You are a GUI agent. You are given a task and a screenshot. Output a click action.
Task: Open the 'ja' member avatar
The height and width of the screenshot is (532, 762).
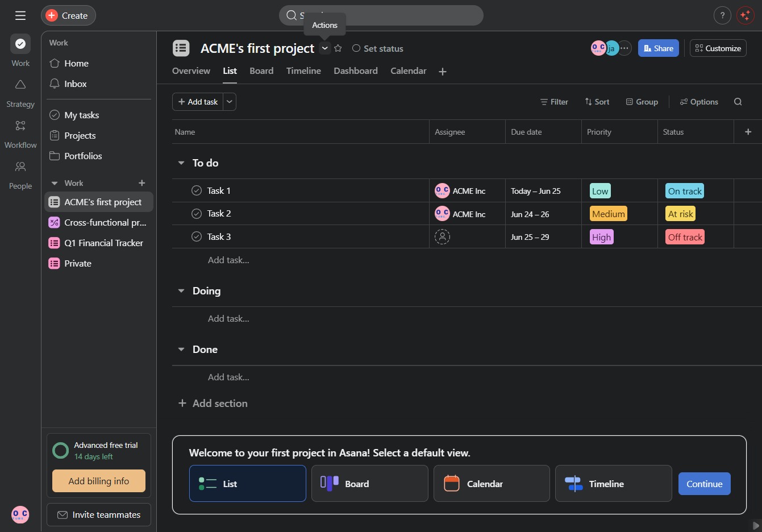tap(611, 48)
